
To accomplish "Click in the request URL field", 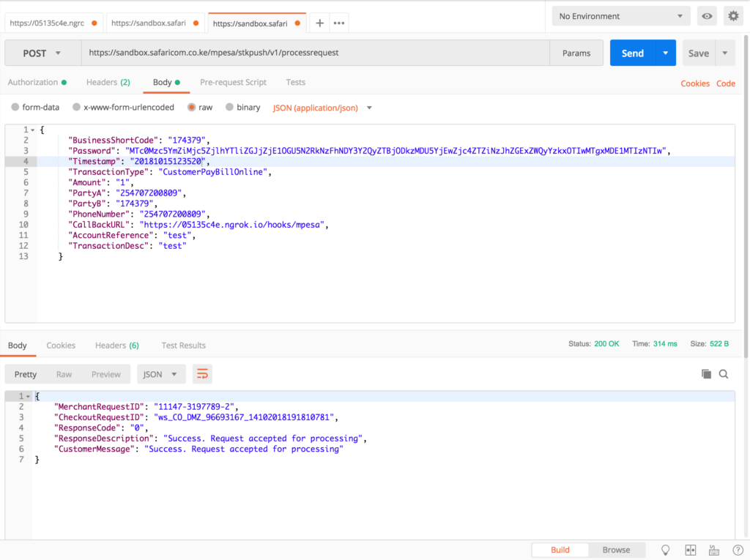I will (315, 53).
